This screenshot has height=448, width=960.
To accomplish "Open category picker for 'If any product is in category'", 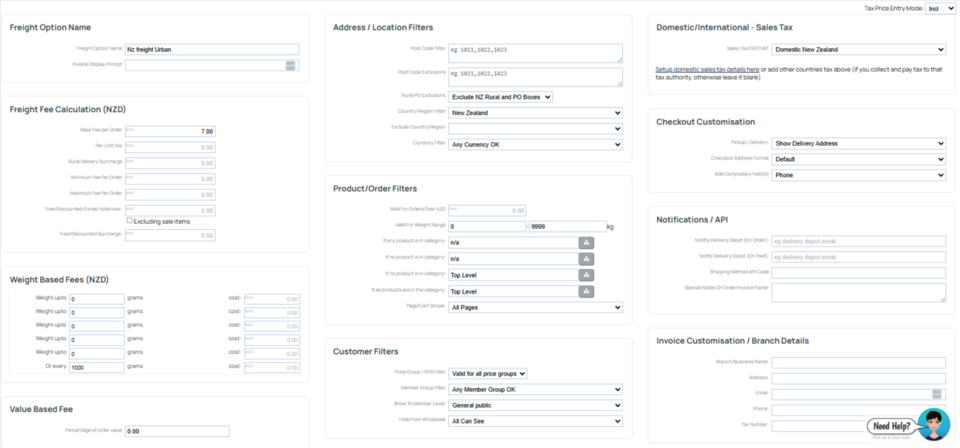I will (x=587, y=243).
